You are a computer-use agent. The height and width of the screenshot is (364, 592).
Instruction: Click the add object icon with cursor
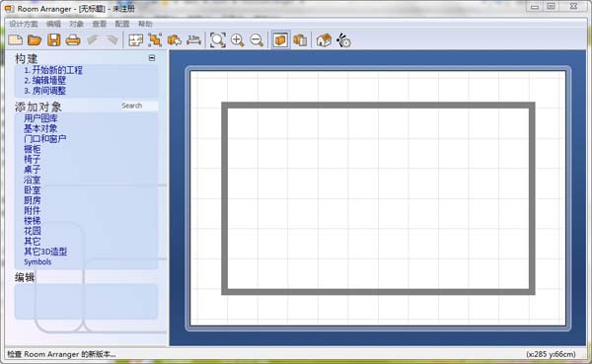coord(175,40)
